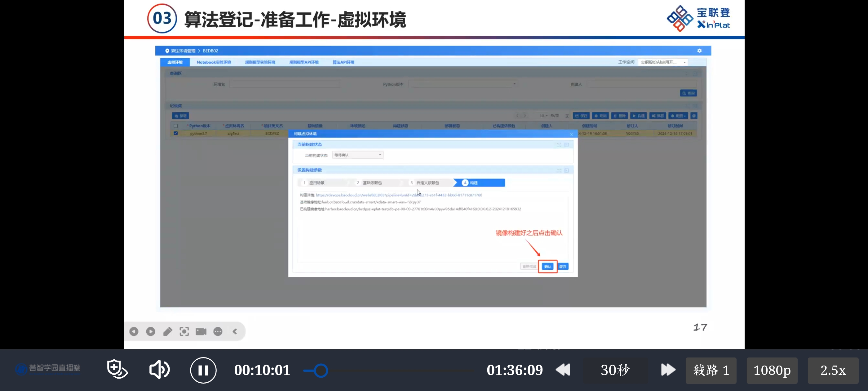Image resolution: width=868 pixels, height=391 pixels.
Task: Go to the previous slide arrow
Action: [134, 331]
